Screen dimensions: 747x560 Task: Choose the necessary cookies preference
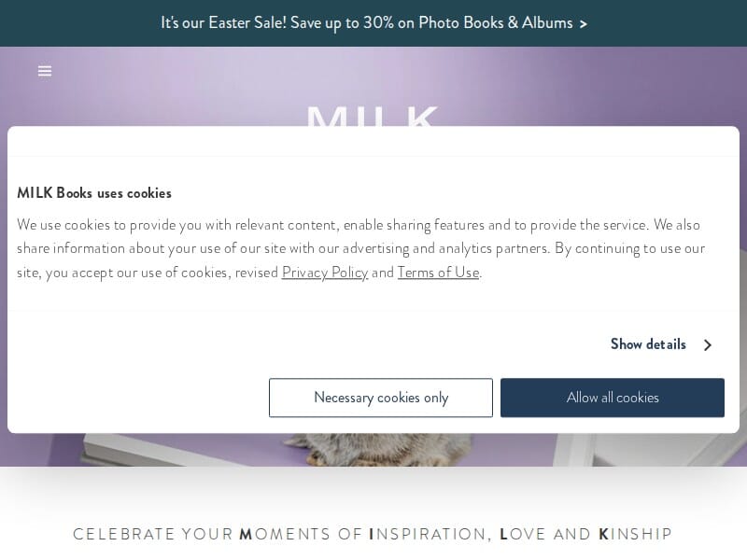pyautogui.click(x=381, y=398)
